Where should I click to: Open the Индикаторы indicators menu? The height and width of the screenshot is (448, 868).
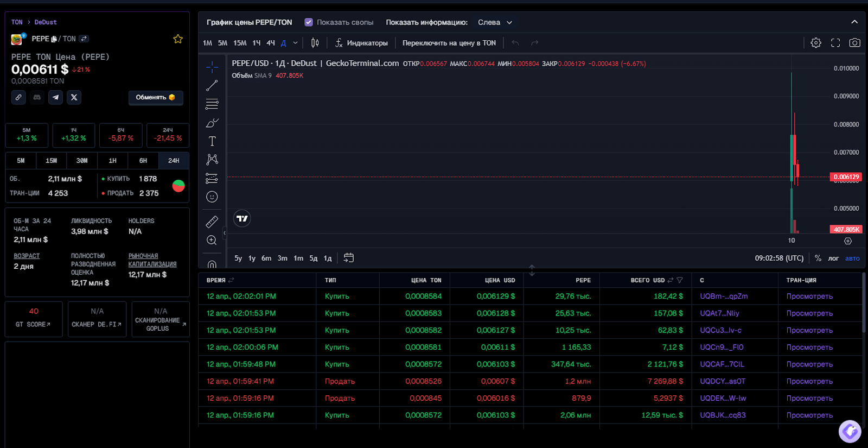[361, 43]
